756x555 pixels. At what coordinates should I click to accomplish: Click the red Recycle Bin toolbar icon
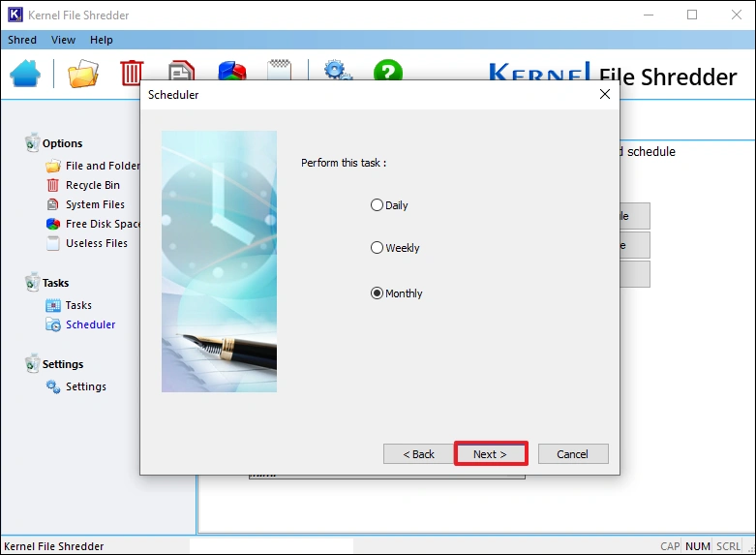132,73
